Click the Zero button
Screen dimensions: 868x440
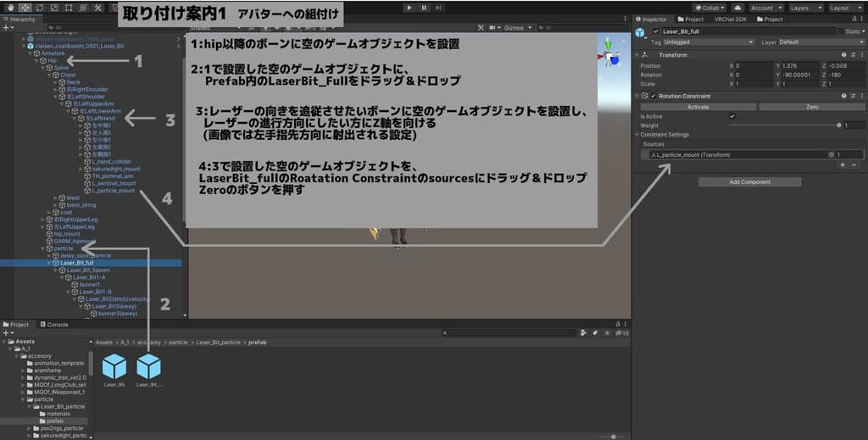tap(811, 107)
